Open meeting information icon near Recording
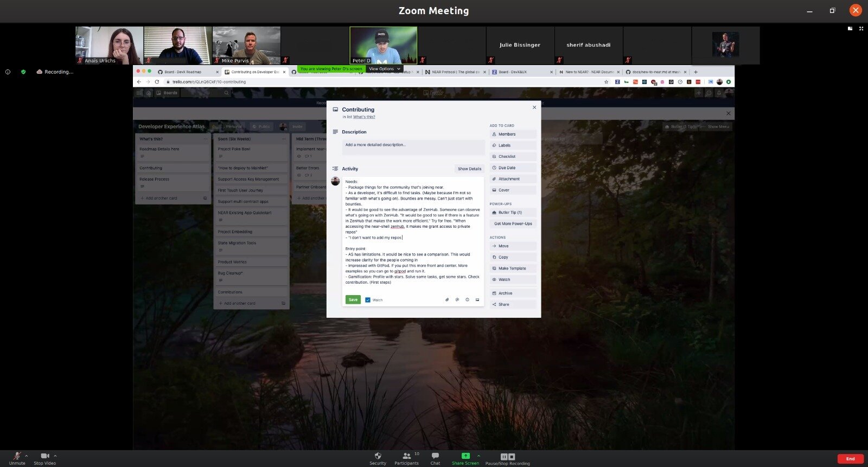The height and width of the screenshot is (467, 868). point(8,72)
